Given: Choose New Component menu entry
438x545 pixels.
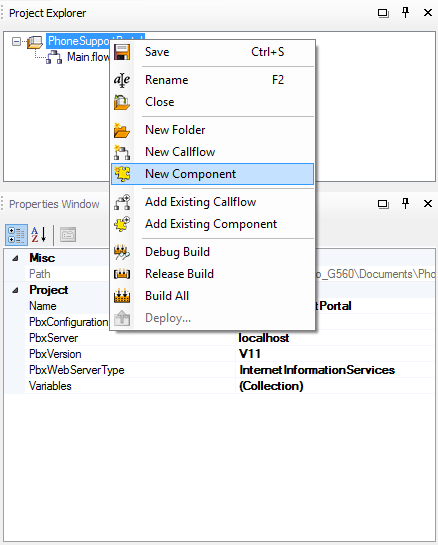Looking at the screenshot, I should point(212,174).
